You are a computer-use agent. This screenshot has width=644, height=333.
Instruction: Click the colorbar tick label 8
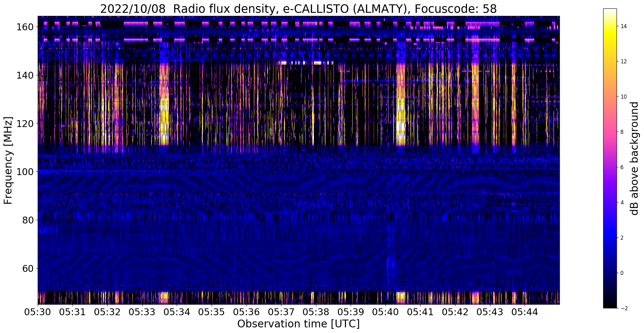click(x=622, y=132)
